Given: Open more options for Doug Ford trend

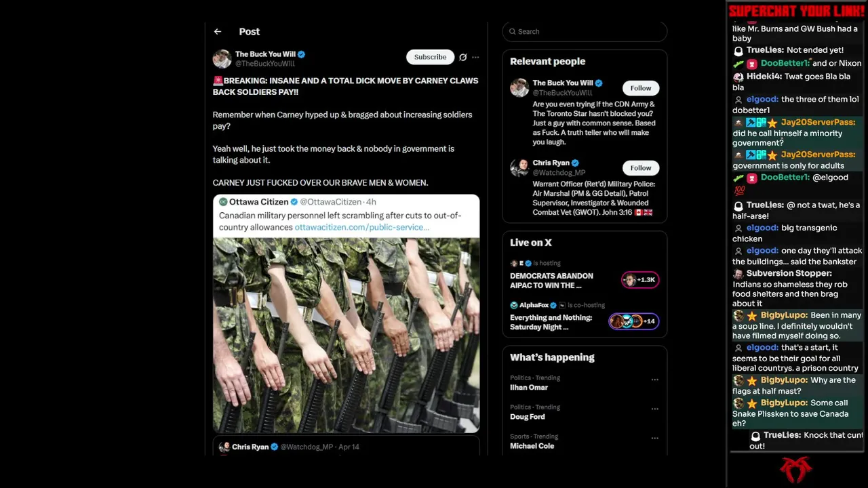Looking at the screenshot, I should 654,409.
